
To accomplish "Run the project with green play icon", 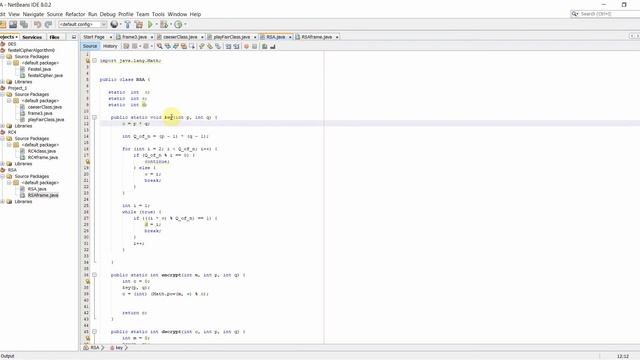I will coord(151,24).
